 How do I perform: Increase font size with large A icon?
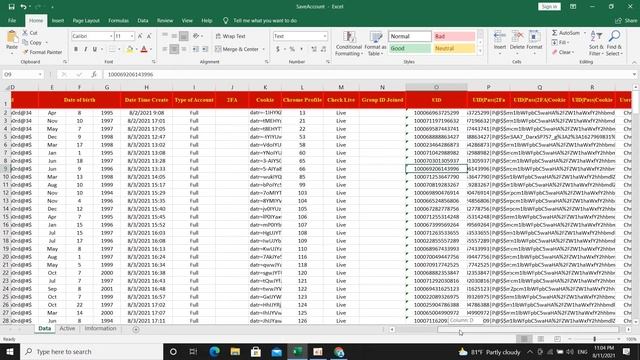click(x=140, y=36)
